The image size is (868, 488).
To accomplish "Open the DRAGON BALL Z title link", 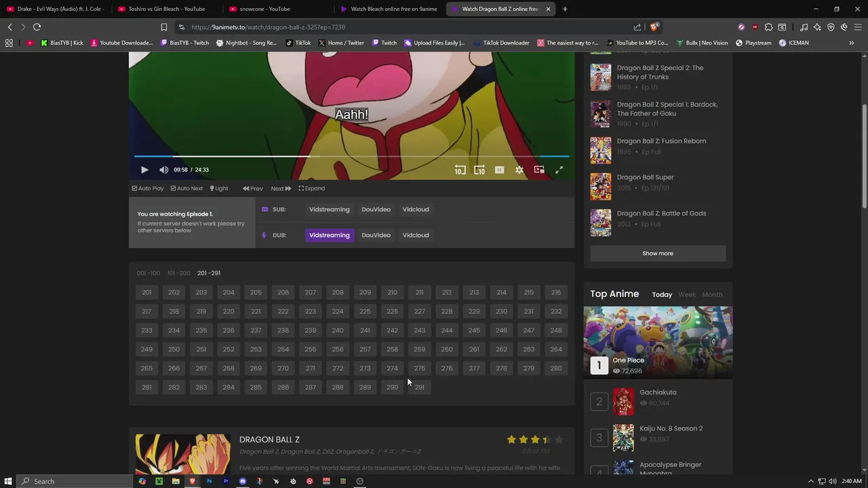I will coord(269,440).
